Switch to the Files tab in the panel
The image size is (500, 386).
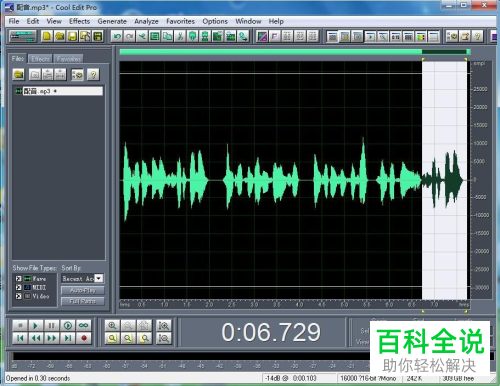tap(18, 59)
